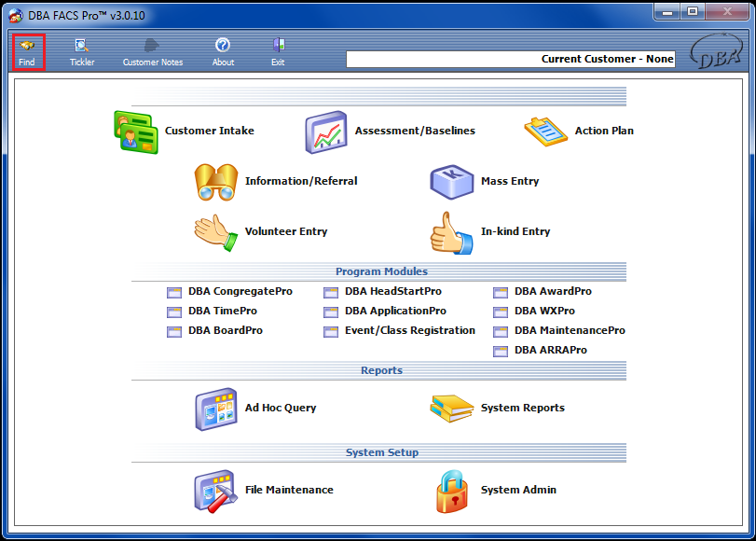The image size is (756, 541).
Task: Click the Action Plan clipboard icon
Action: (x=545, y=132)
